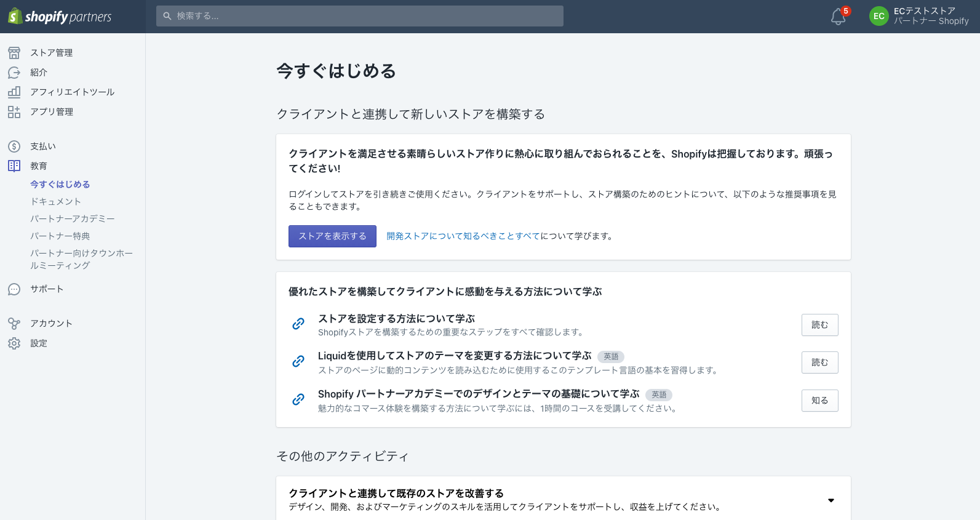Click the 今すぐはじめる page heading
Image resolution: width=980 pixels, height=520 pixels.
[337, 71]
